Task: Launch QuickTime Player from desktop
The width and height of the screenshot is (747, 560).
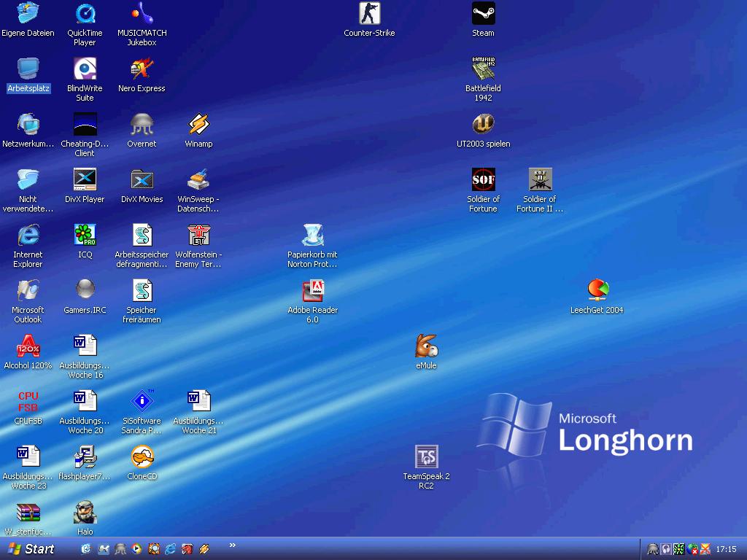Action: coord(85,13)
